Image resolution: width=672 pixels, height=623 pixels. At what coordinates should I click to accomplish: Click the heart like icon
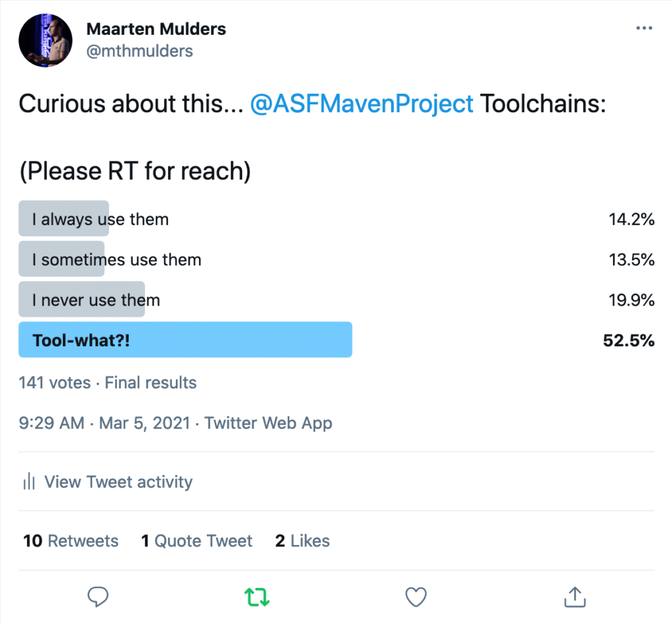pyautogui.click(x=415, y=597)
